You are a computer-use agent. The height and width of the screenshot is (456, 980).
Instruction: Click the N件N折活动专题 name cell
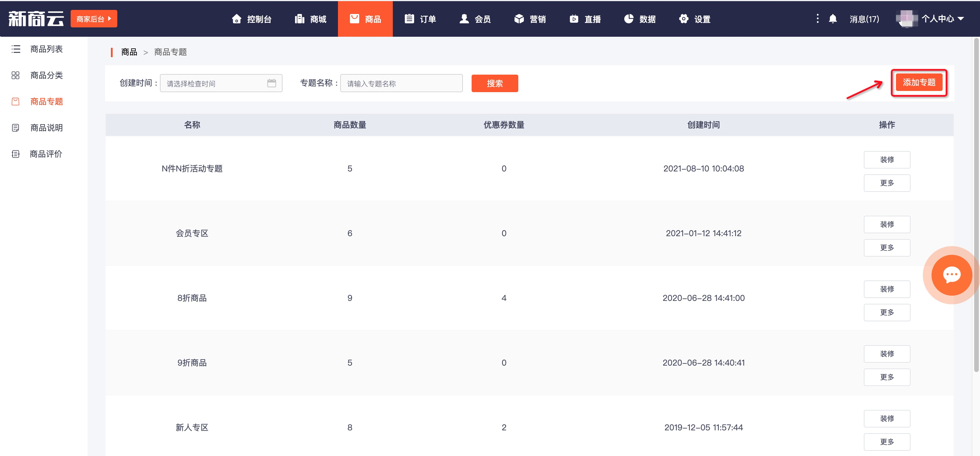[x=192, y=169]
